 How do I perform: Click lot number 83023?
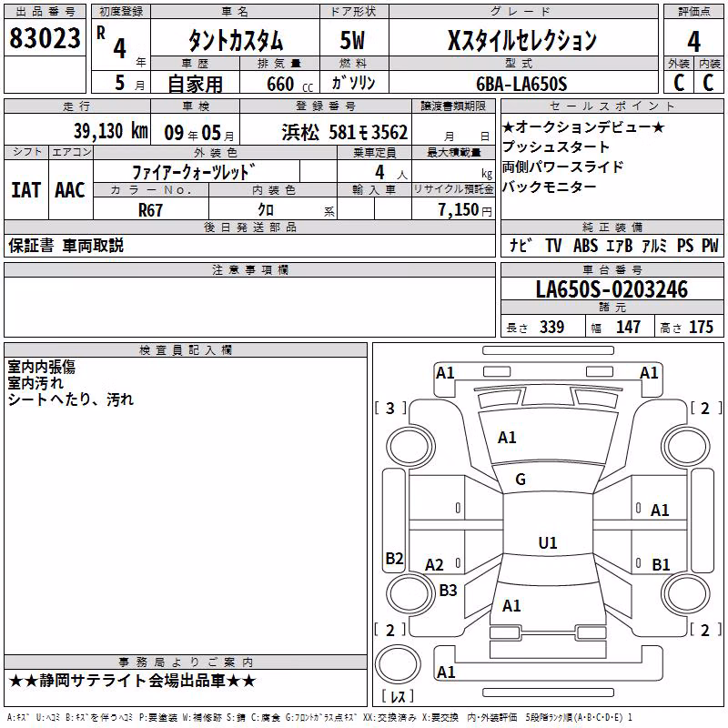[x=45, y=37]
